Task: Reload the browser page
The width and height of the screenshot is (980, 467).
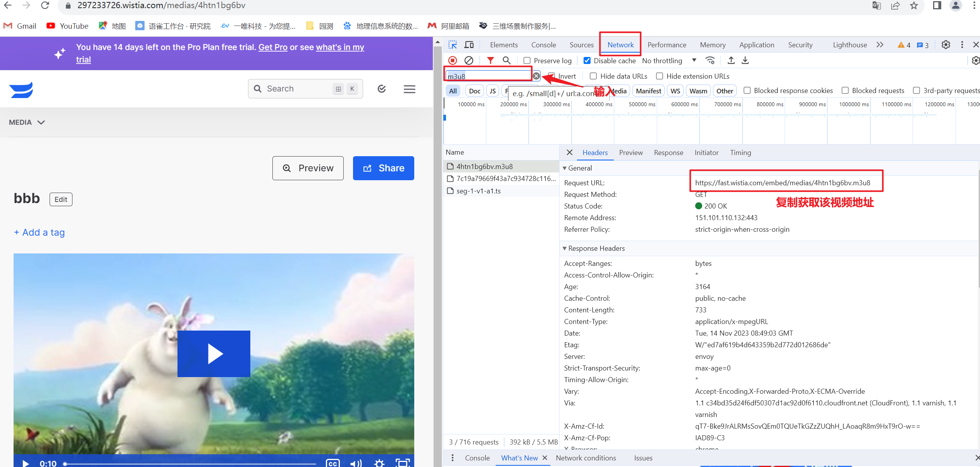Action: (45, 5)
